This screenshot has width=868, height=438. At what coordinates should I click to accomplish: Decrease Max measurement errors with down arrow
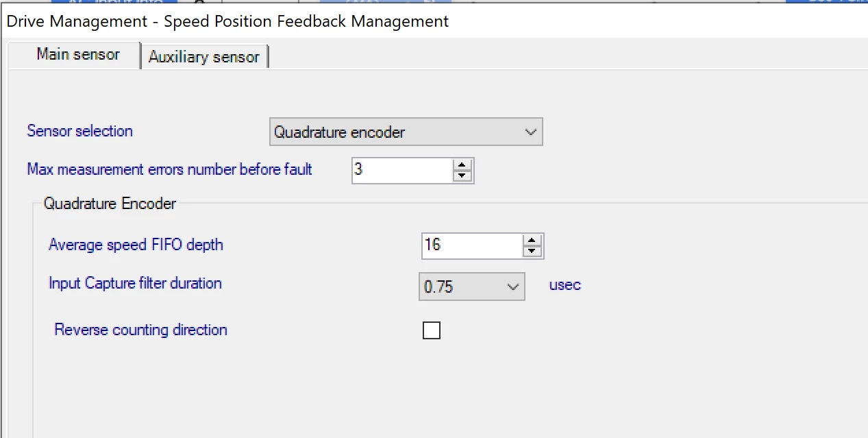[463, 175]
